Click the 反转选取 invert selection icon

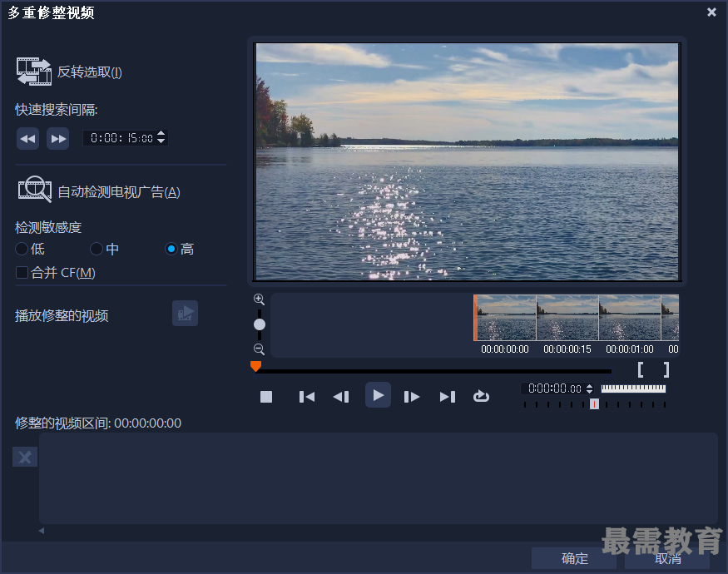34,72
